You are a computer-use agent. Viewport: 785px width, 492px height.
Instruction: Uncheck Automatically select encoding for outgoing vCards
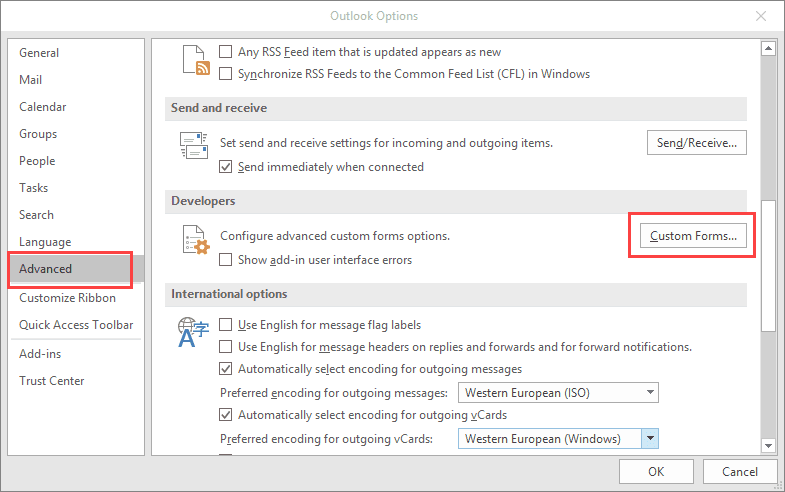tap(226, 415)
